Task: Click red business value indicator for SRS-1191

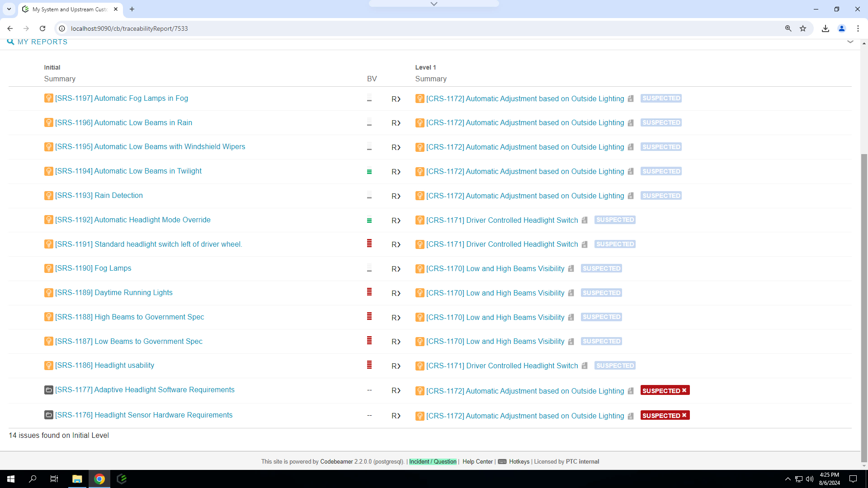Action: pos(369,244)
